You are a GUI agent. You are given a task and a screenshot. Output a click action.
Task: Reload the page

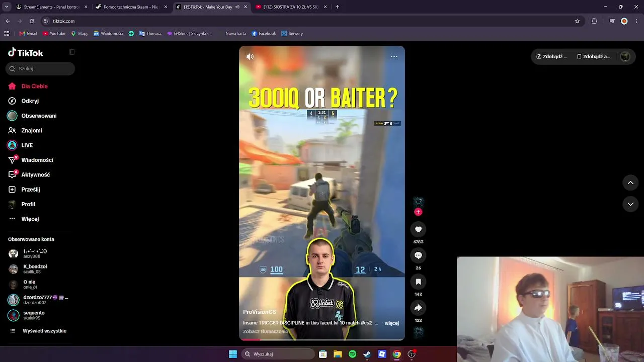click(32, 21)
